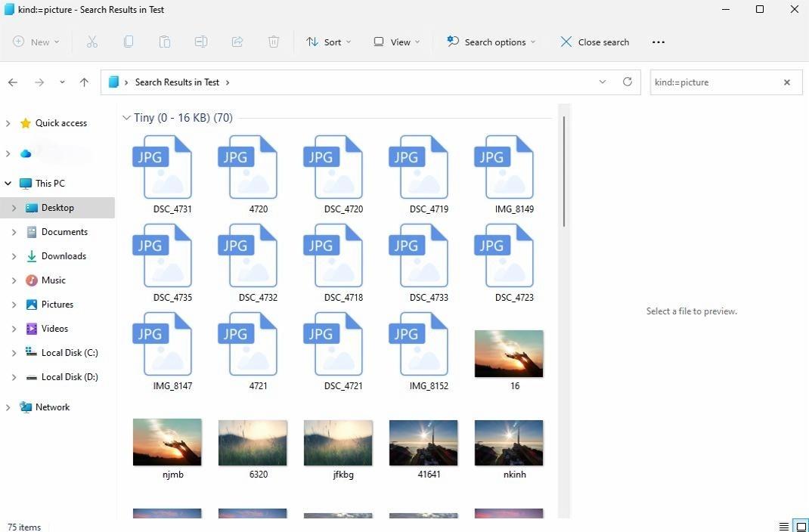Expand Local Disk (C:) in the sidebar
The width and height of the screenshot is (809, 532).
pos(15,352)
